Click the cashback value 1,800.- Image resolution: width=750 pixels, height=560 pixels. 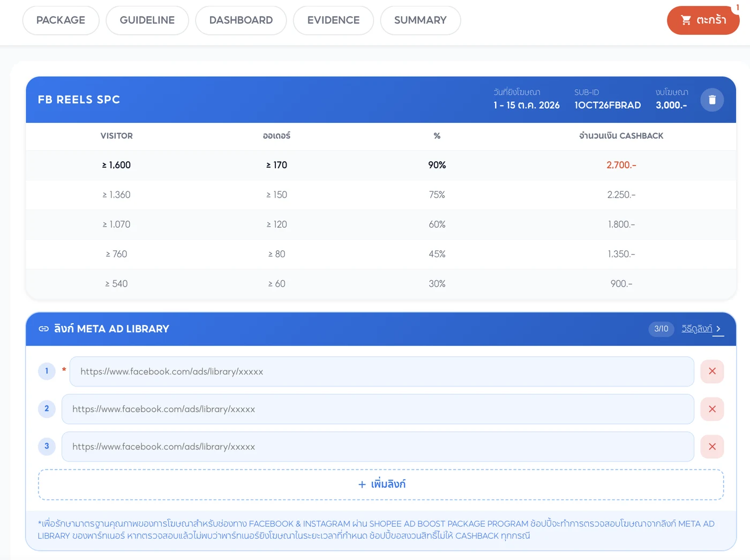click(x=621, y=225)
